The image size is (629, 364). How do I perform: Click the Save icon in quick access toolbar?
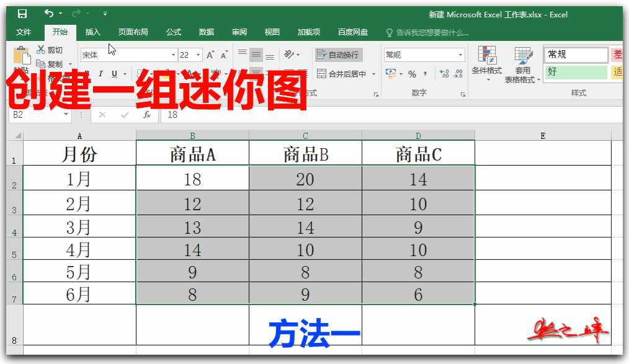[x=22, y=14]
